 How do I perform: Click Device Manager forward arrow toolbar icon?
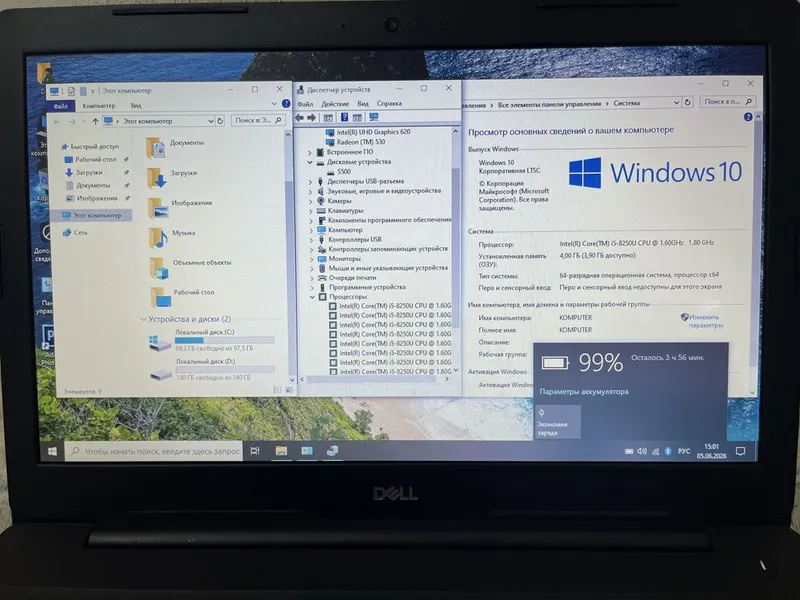312,118
